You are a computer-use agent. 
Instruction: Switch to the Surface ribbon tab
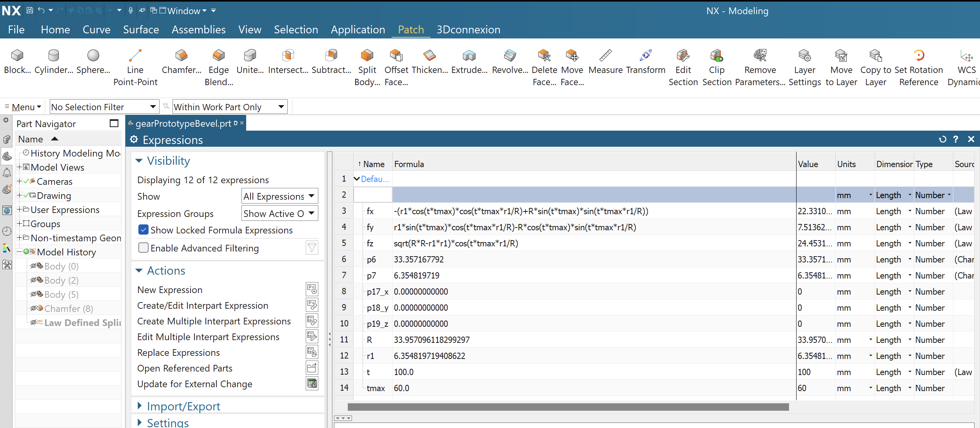pyautogui.click(x=141, y=30)
